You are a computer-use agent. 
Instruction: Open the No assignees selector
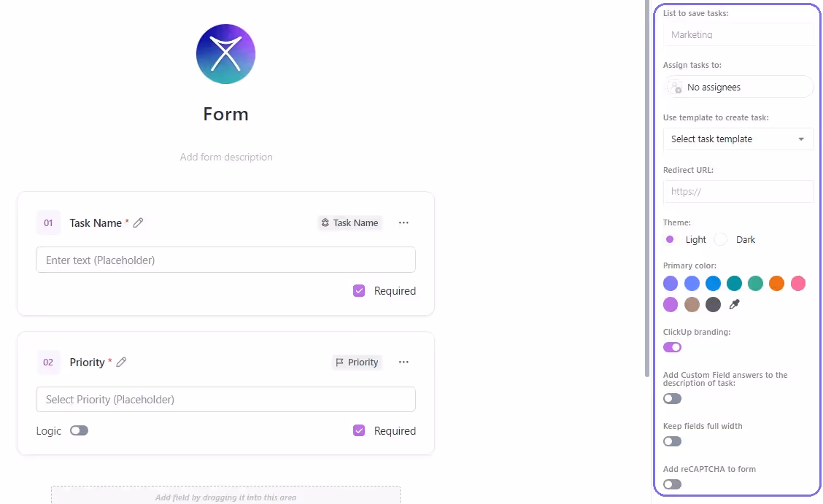point(738,87)
